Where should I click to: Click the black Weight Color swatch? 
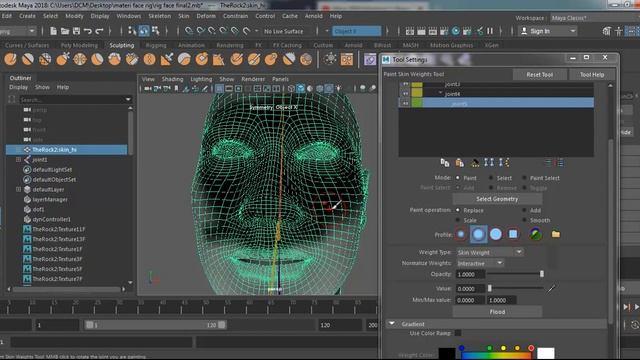tap(447, 353)
